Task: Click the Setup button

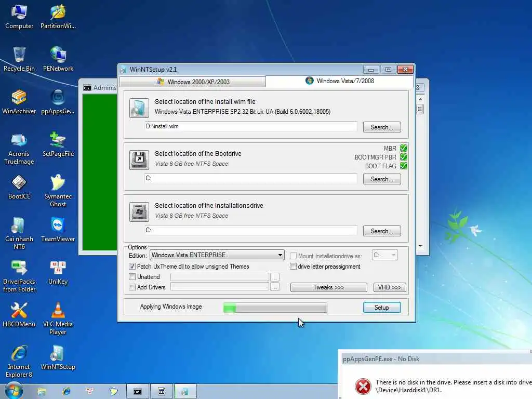Action: 382,307
